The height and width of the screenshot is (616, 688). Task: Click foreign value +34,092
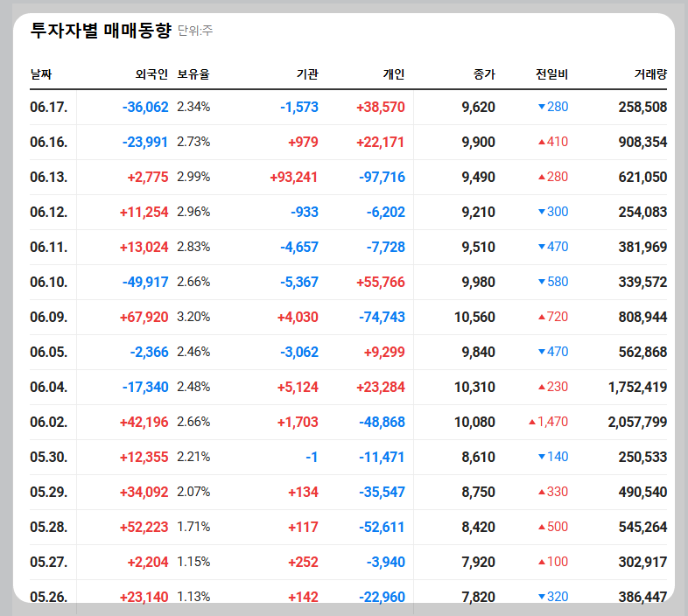click(144, 493)
